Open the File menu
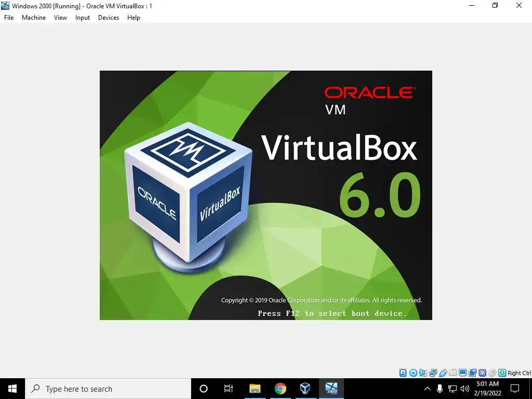 coord(9,18)
